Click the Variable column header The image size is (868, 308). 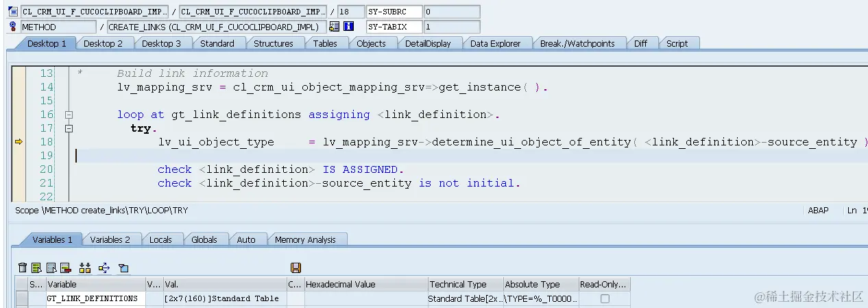[x=95, y=284]
